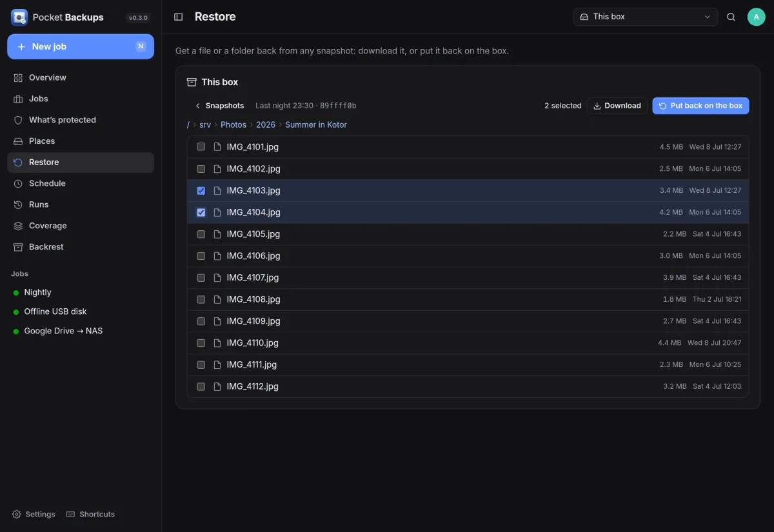Go to the root slash breadcrumb
774x532 pixels.
[x=188, y=124]
